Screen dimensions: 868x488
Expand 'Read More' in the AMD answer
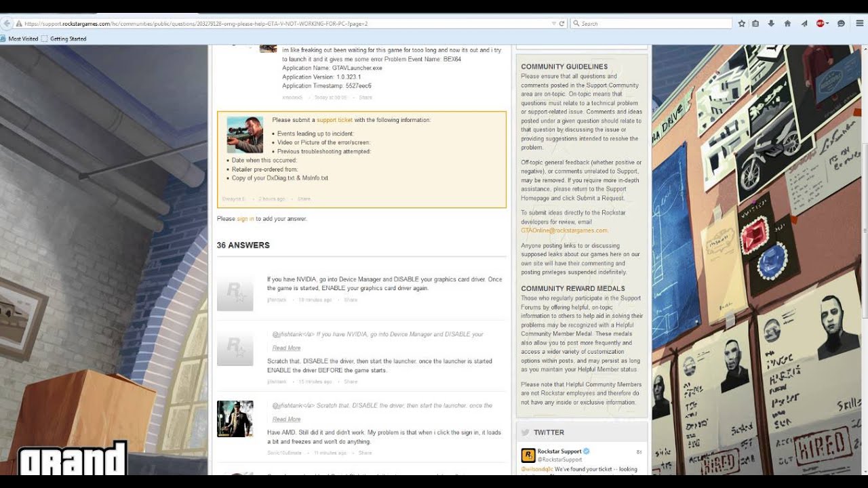point(286,419)
